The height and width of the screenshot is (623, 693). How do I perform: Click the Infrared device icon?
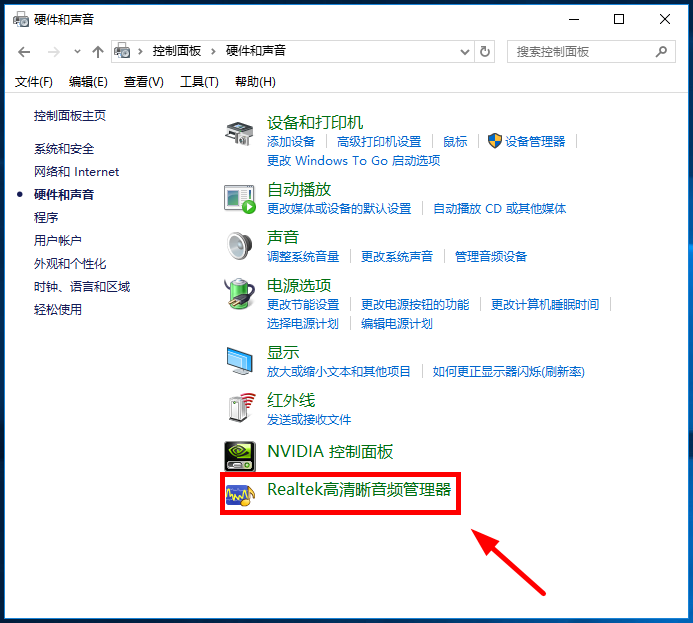tap(240, 408)
